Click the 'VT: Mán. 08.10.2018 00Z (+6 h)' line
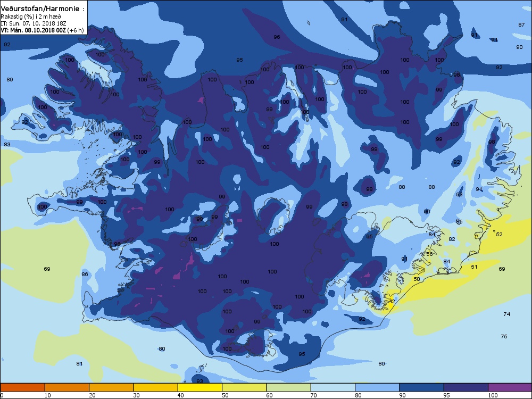The height and width of the screenshot is (399, 532). (x=42, y=30)
